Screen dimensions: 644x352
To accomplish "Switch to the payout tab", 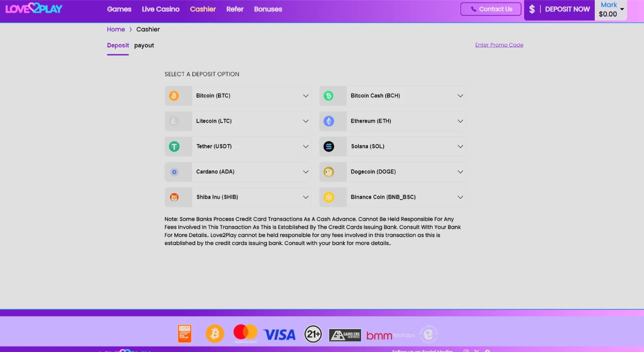I will coord(144,45).
